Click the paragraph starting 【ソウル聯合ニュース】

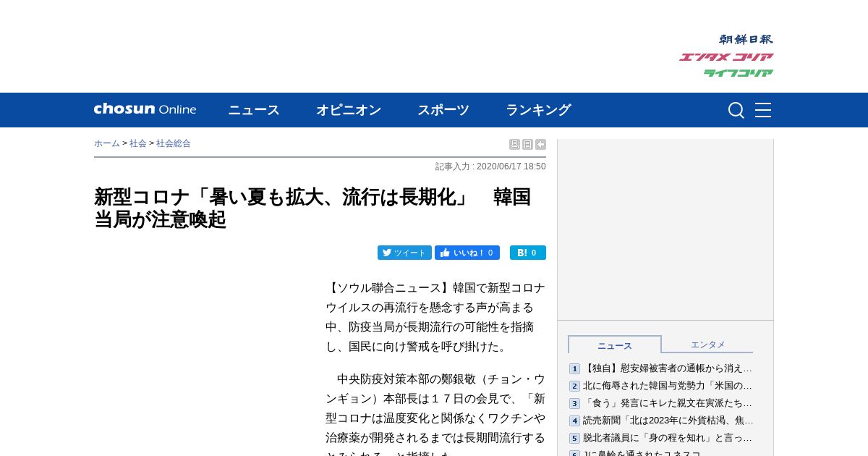tap(435, 317)
